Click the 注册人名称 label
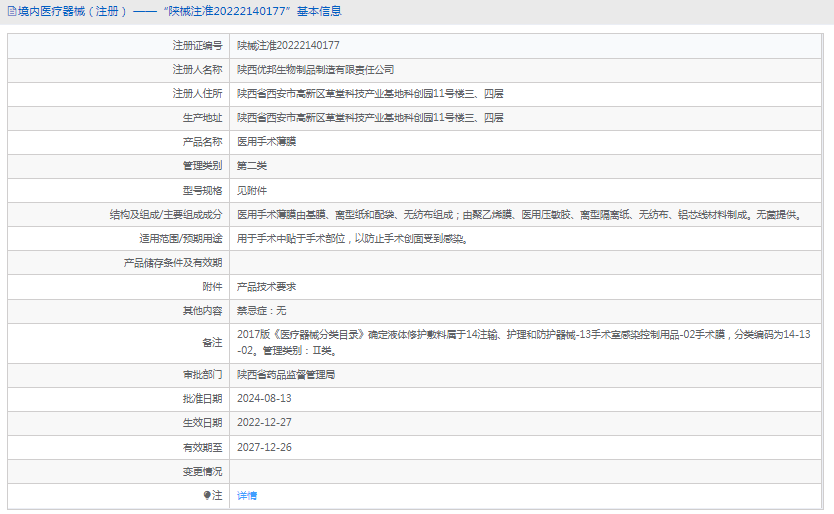Image resolution: width=834 pixels, height=514 pixels. click(197, 70)
